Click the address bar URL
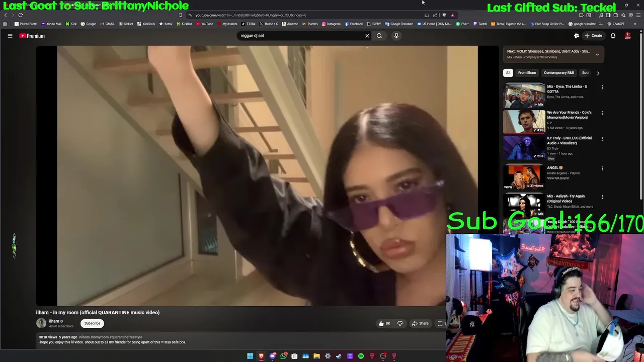The width and height of the screenshot is (644, 362). 251,15
